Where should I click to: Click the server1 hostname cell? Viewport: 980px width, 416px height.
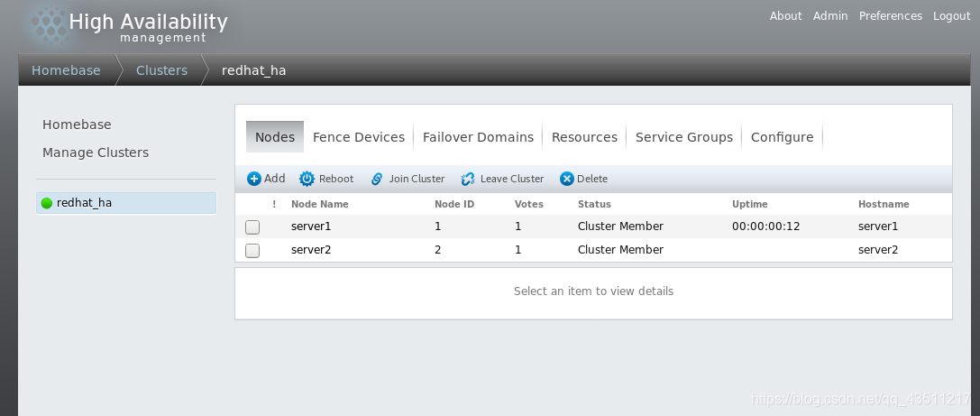click(x=878, y=226)
